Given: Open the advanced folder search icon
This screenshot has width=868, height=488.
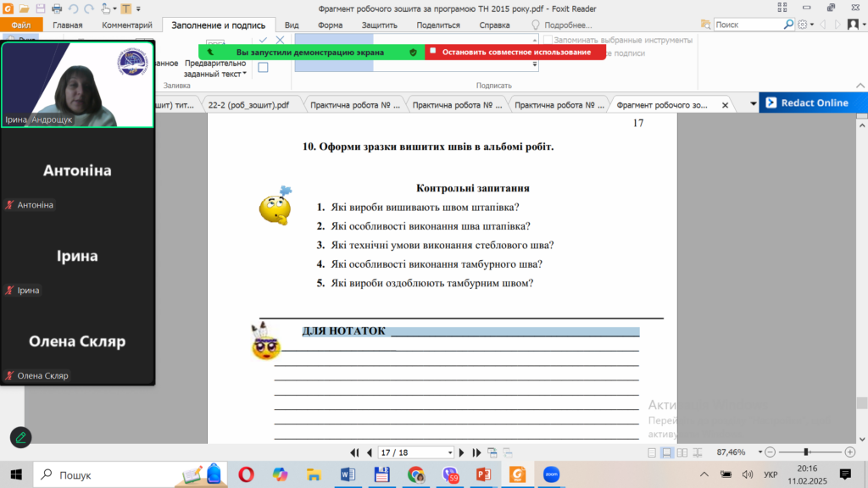Looking at the screenshot, I should pyautogui.click(x=705, y=25).
